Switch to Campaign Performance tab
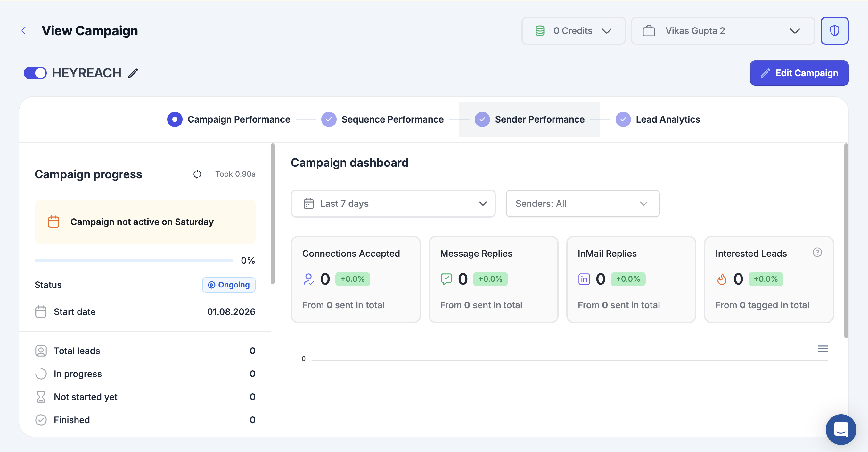The image size is (868, 452). (228, 120)
